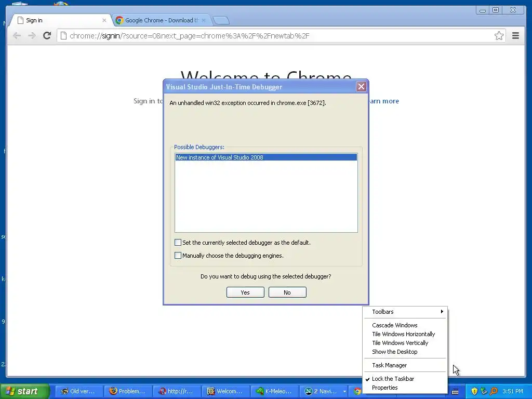This screenshot has width=532, height=399.
Task: Open Task Manager from the context menu
Action: [405, 365]
